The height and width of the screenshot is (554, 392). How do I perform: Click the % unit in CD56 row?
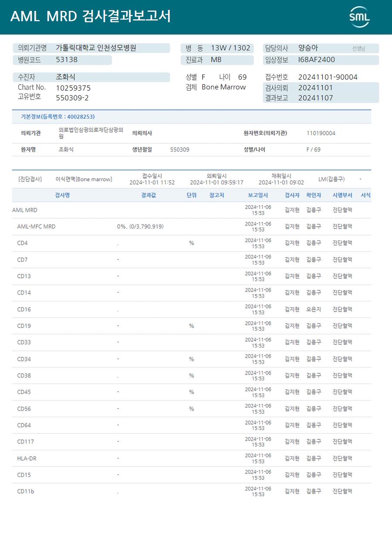[x=192, y=409]
